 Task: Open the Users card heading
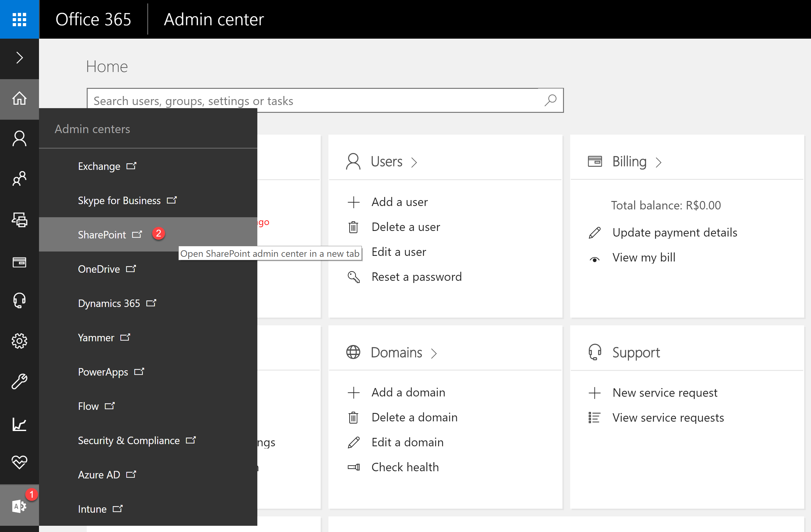[386, 161]
